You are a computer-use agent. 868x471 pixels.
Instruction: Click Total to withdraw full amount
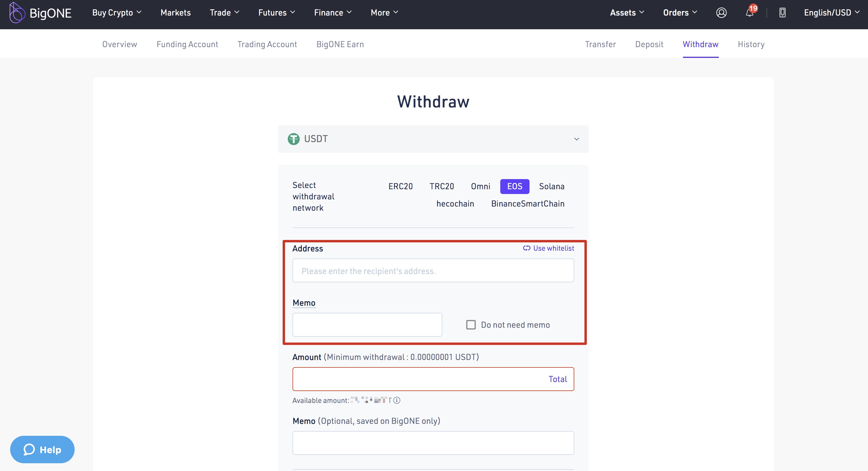tap(558, 379)
